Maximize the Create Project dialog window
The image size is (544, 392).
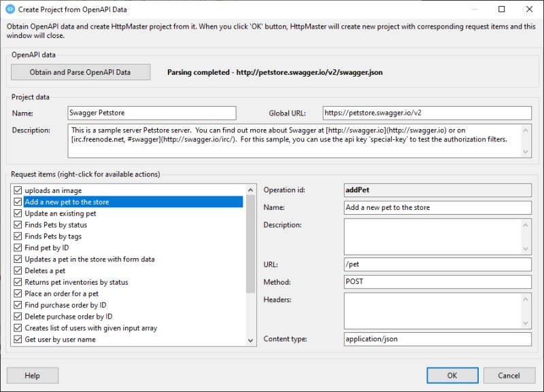click(x=502, y=9)
